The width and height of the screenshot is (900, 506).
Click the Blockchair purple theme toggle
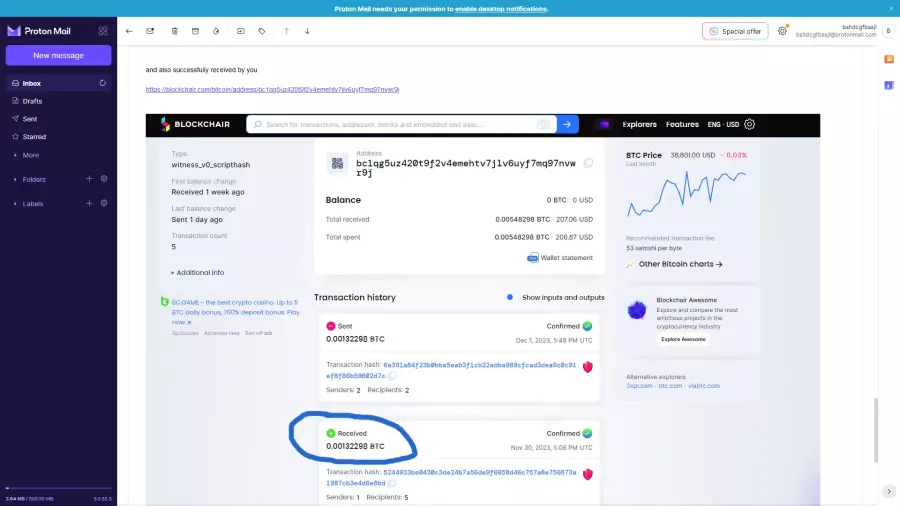pos(604,124)
